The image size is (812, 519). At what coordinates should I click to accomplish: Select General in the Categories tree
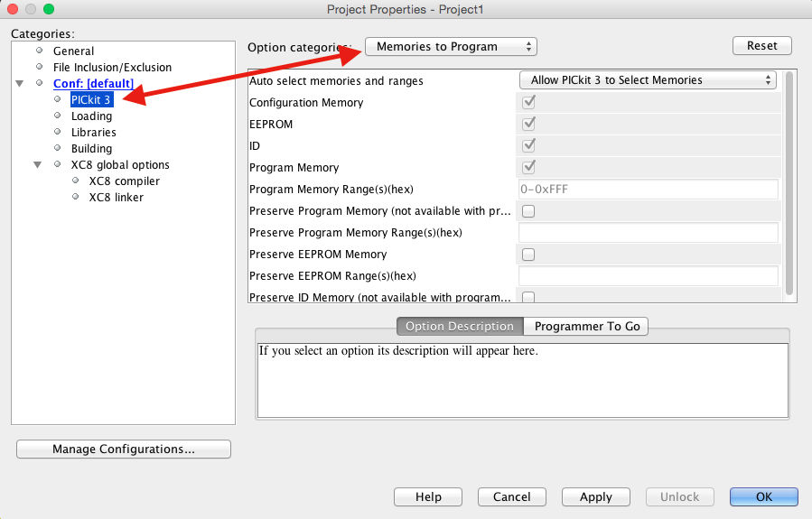click(x=73, y=51)
